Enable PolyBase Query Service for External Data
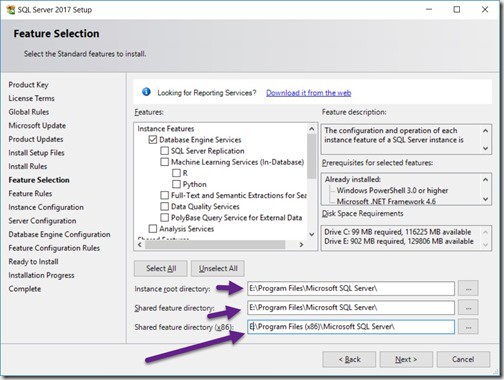 pos(164,217)
